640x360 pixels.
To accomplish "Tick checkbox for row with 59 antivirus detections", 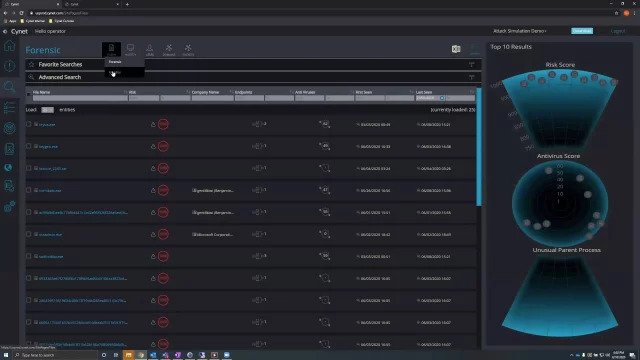I will (x=29, y=256).
